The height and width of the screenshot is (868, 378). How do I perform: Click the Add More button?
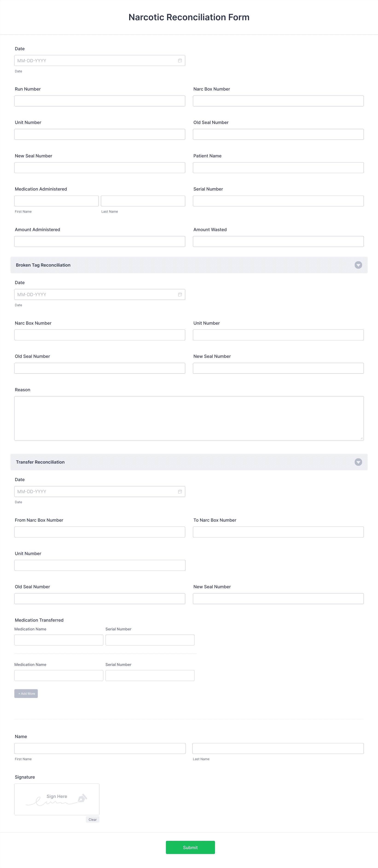(x=26, y=694)
